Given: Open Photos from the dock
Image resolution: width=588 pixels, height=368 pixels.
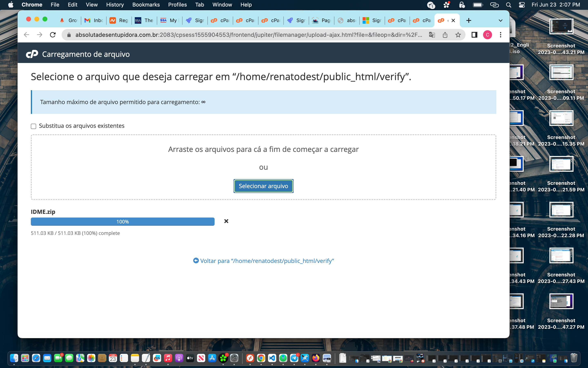Looking at the screenshot, I should pos(91,358).
